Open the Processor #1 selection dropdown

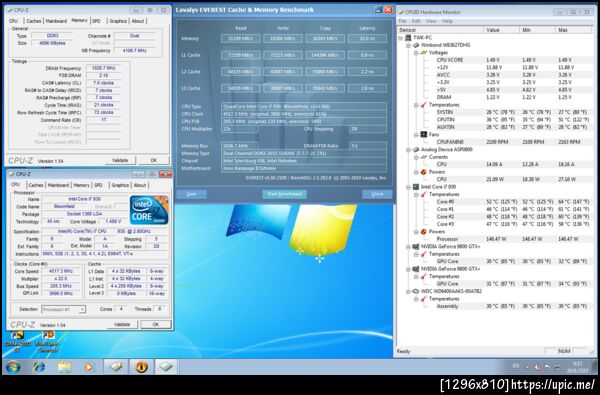point(64,309)
